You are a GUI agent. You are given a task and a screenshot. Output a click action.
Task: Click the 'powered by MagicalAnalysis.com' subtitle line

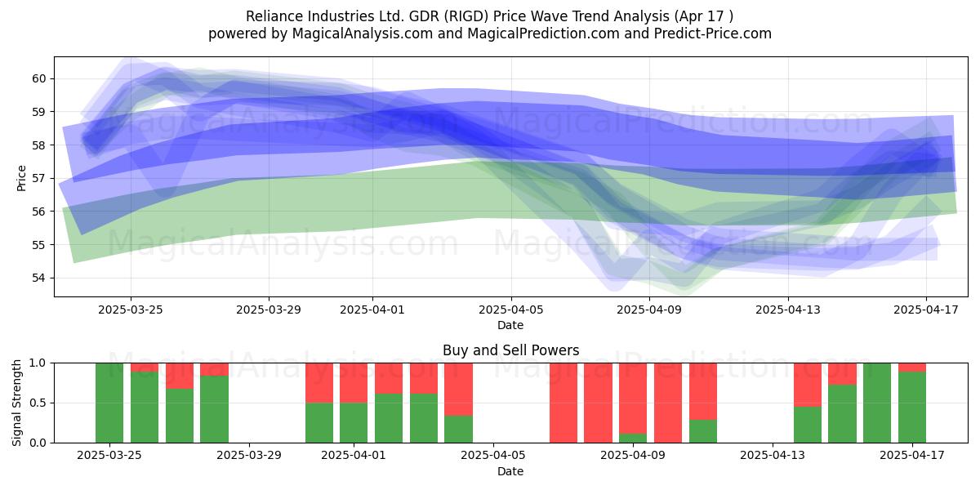(489, 33)
